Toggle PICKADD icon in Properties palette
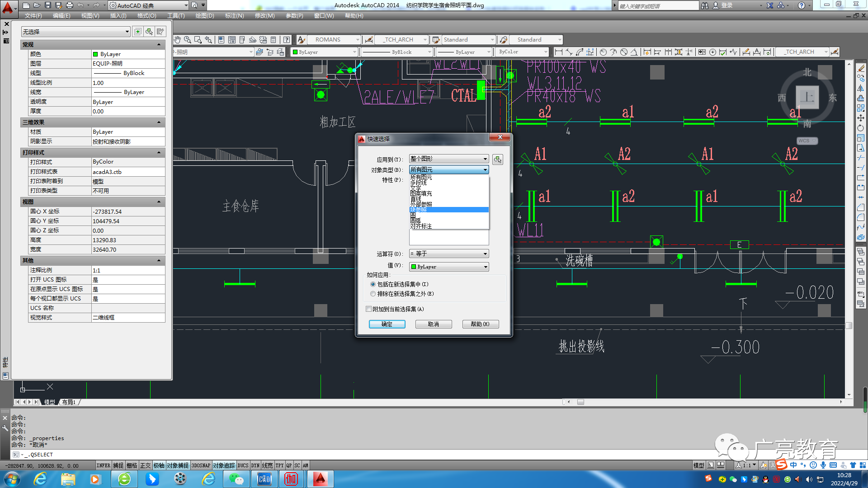Image resolution: width=868 pixels, height=488 pixels. pos(137,32)
